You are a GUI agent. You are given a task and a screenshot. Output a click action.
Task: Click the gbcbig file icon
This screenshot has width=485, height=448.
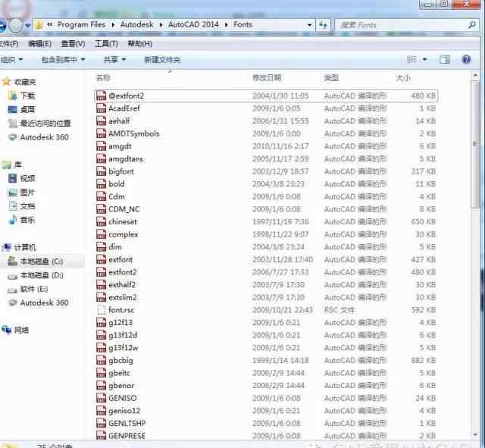point(101,360)
